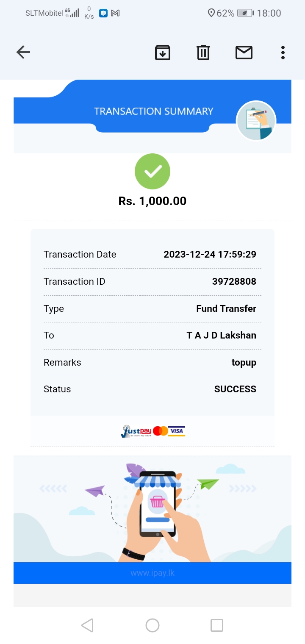Go back using the top-left arrow
Image resolution: width=305 pixels, height=644 pixels.
click(23, 53)
